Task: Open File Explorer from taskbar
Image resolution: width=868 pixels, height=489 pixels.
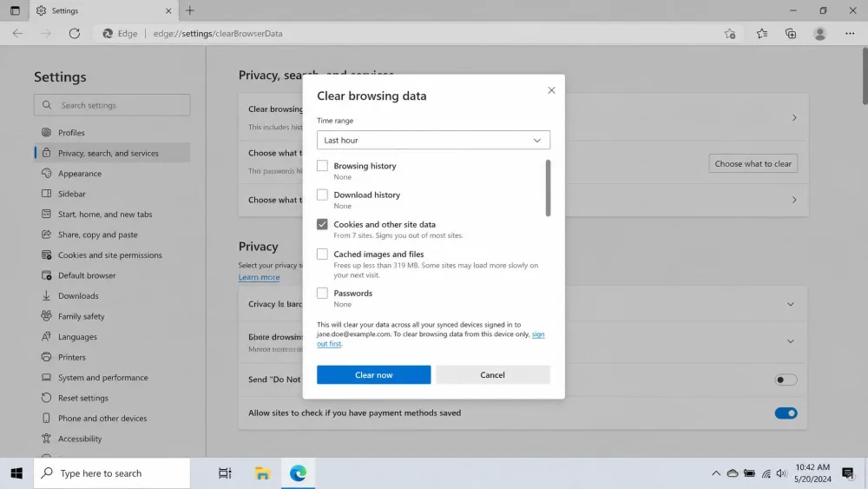Action: tap(262, 473)
